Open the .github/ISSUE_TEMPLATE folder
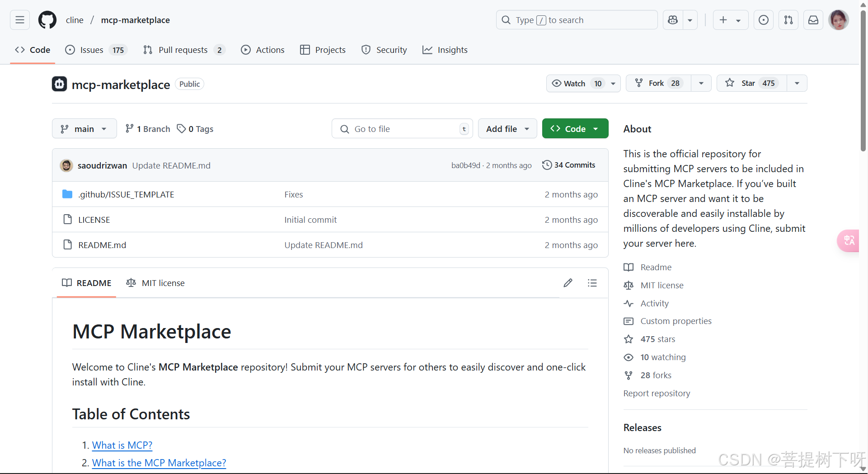Screen dimensions: 868x474 tap(126, 194)
